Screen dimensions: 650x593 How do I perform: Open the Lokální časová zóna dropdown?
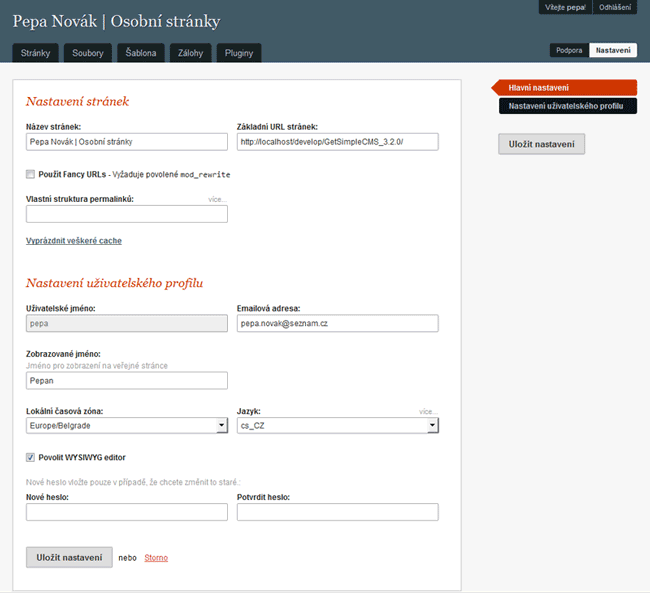[127, 425]
